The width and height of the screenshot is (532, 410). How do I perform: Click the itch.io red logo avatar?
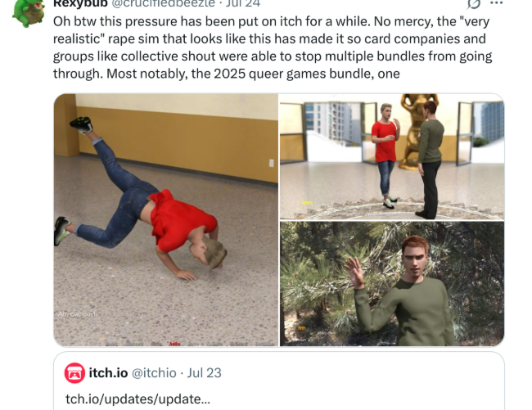pos(74,373)
